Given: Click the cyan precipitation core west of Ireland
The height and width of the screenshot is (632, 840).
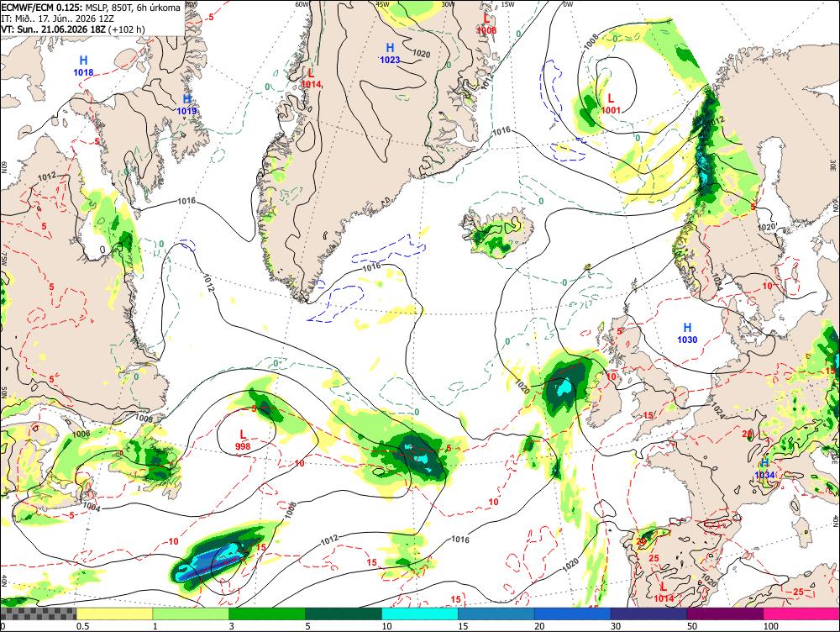Looking at the screenshot, I should coord(564,387).
